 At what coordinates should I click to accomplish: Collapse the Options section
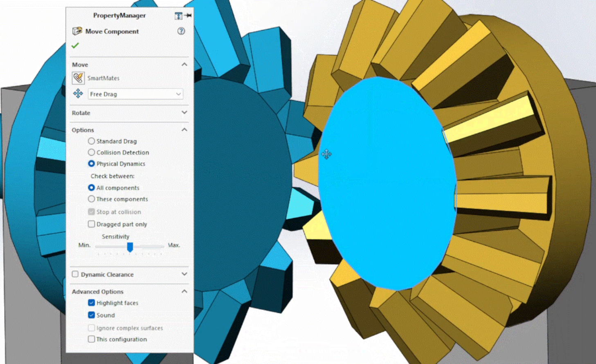[x=184, y=130]
